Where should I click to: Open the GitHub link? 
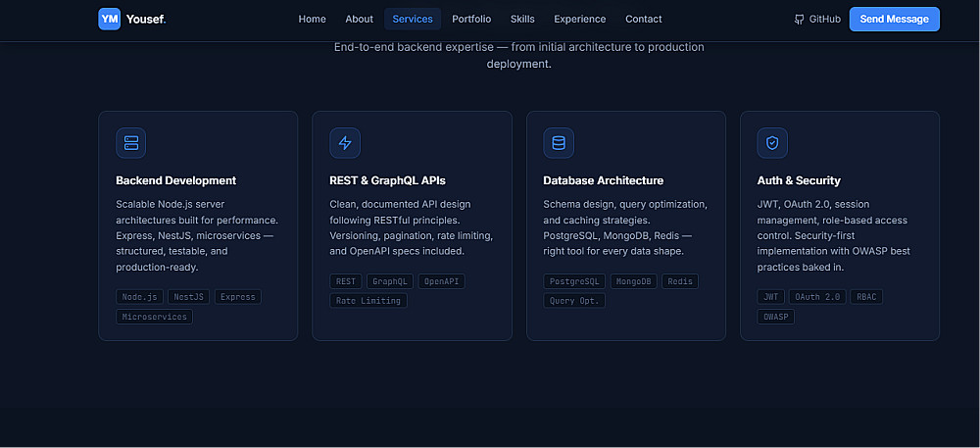tap(817, 20)
